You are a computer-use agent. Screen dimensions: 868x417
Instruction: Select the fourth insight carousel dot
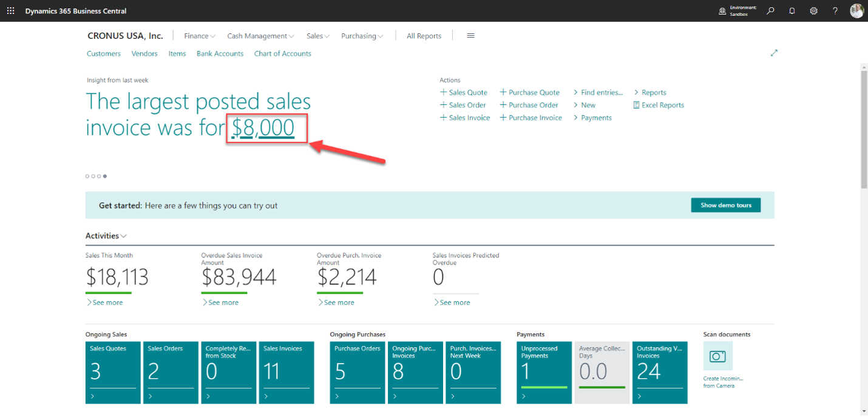click(105, 177)
